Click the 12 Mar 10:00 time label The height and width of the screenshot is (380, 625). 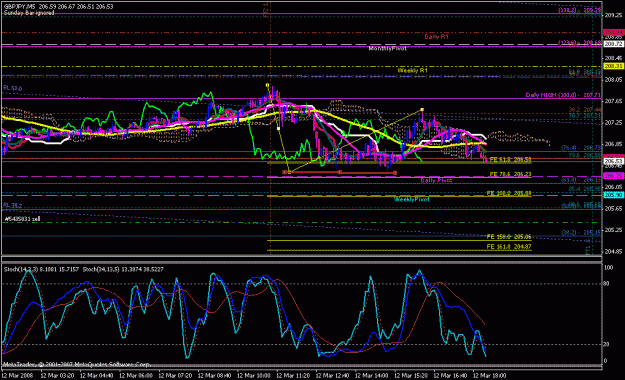(x=254, y=376)
